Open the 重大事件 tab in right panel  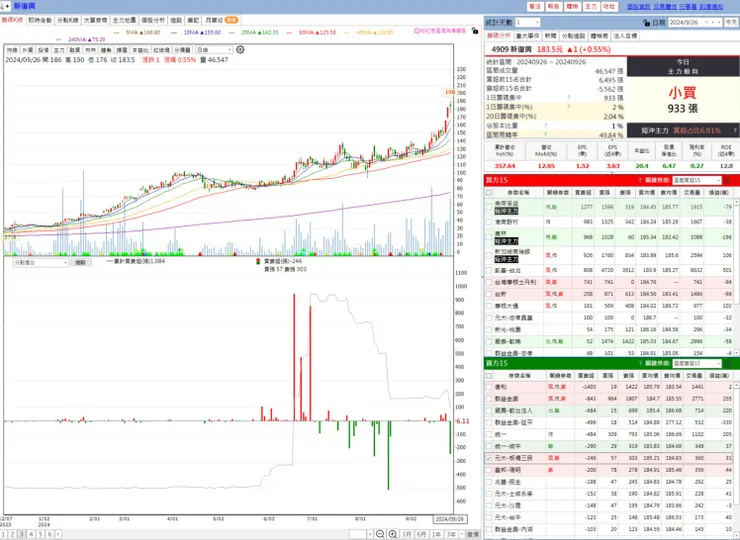click(x=528, y=36)
